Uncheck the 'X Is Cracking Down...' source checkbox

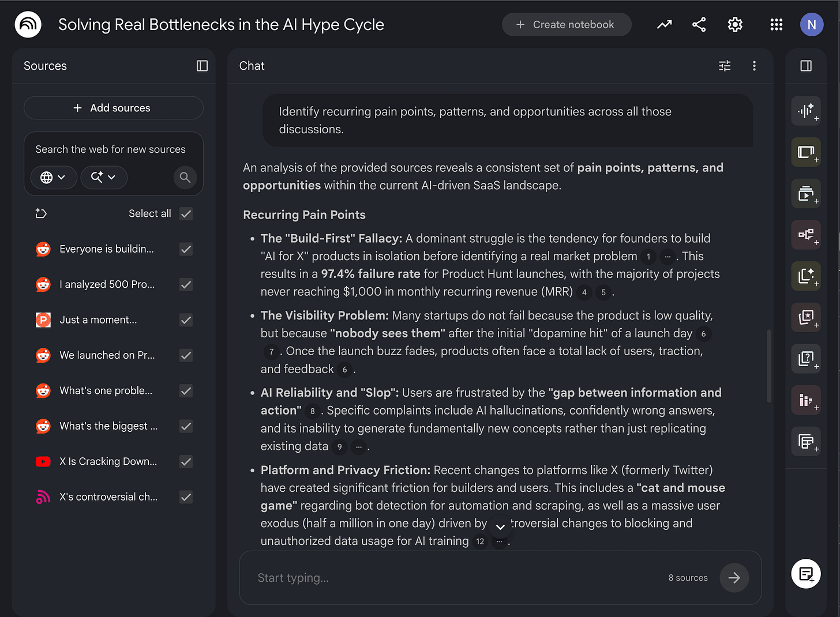(186, 461)
